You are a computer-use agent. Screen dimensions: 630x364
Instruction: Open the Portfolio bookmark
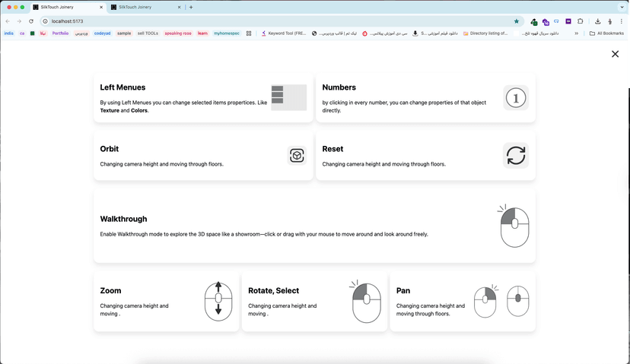pyautogui.click(x=60, y=33)
